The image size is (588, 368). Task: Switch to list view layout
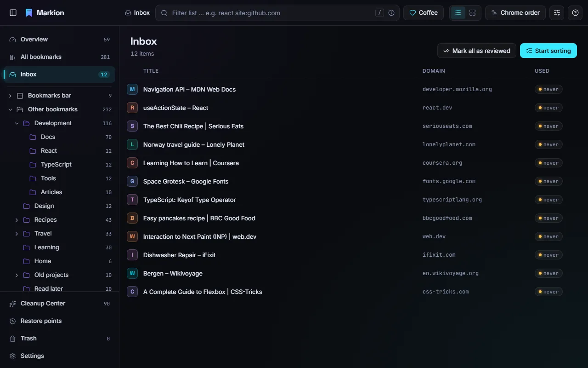pyautogui.click(x=458, y=13)
